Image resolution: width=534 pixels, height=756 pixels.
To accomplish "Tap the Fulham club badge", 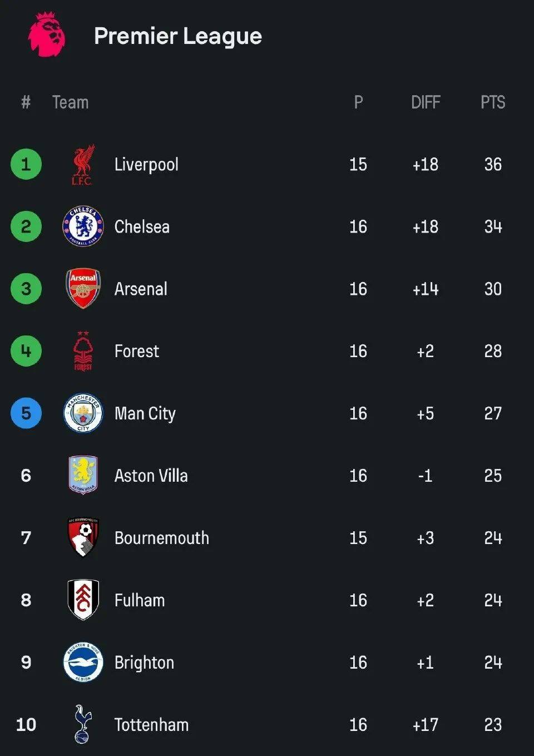I will click(83, 600).
